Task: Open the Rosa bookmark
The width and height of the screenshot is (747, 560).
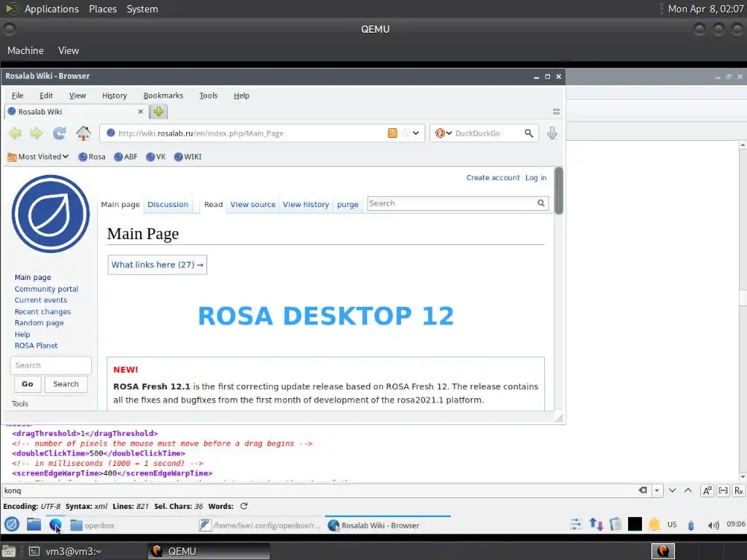Action: point(92,157)
